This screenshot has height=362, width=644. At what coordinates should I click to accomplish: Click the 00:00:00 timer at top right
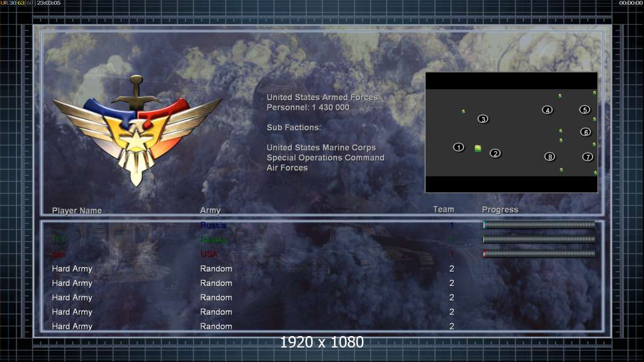(x=631, y=3)
